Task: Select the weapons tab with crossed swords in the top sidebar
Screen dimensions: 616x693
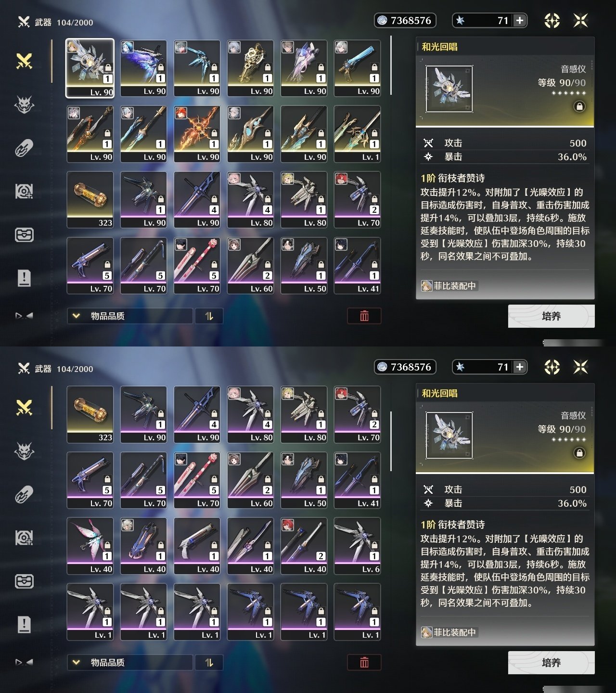Action: coord(24,61)
